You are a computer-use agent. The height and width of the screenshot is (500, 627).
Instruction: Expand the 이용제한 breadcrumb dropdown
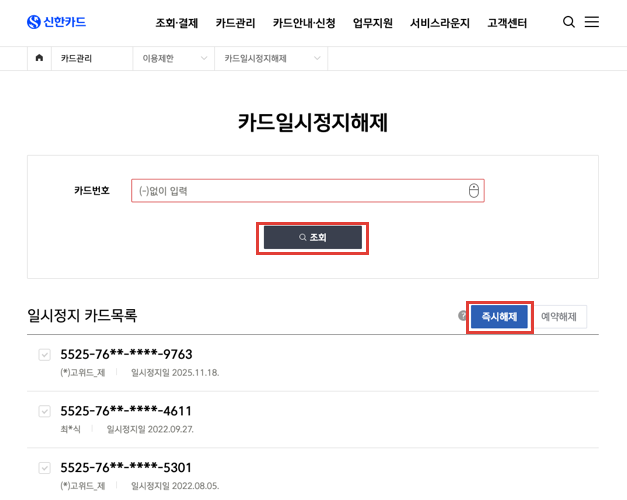(174, 58)
